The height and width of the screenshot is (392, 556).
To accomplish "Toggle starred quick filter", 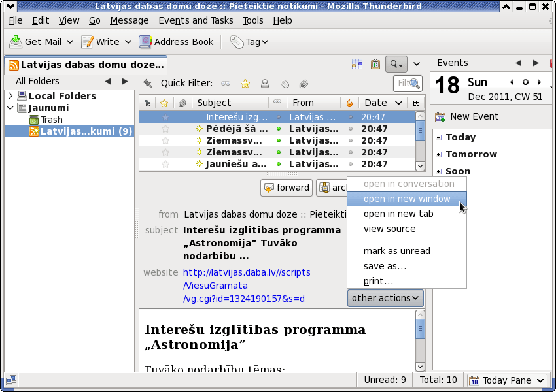I will pos(245,84).
